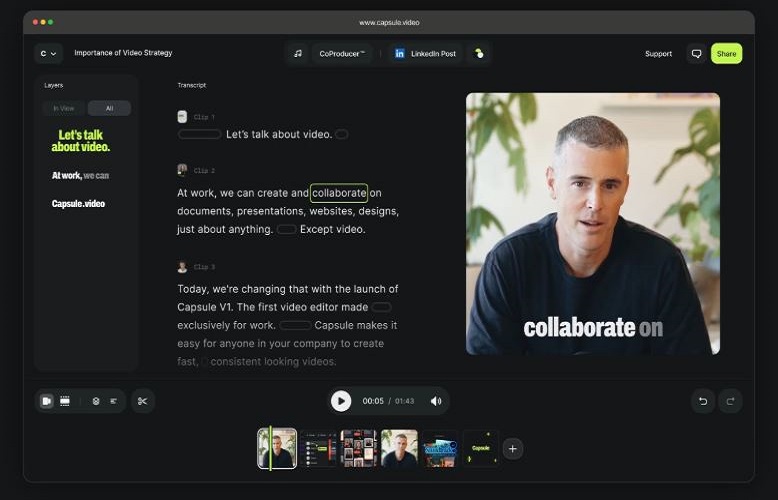Click the Clip 1 speaker avatar
The width and height of the screenshot is (778, 500).
(182, 117)
